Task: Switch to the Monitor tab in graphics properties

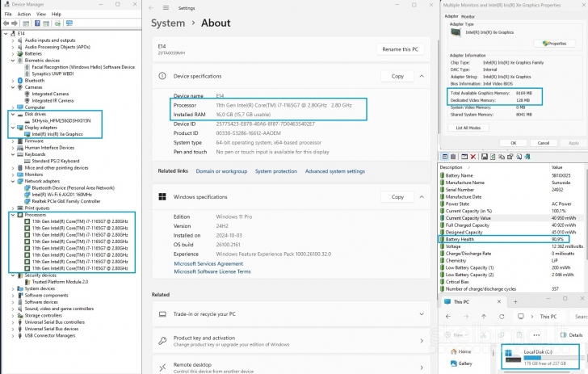Action: click(468, 16)
